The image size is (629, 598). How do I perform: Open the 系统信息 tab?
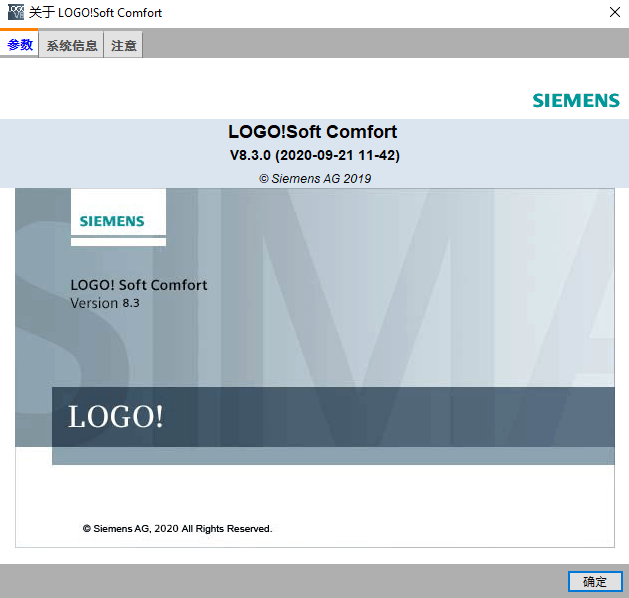71,45
